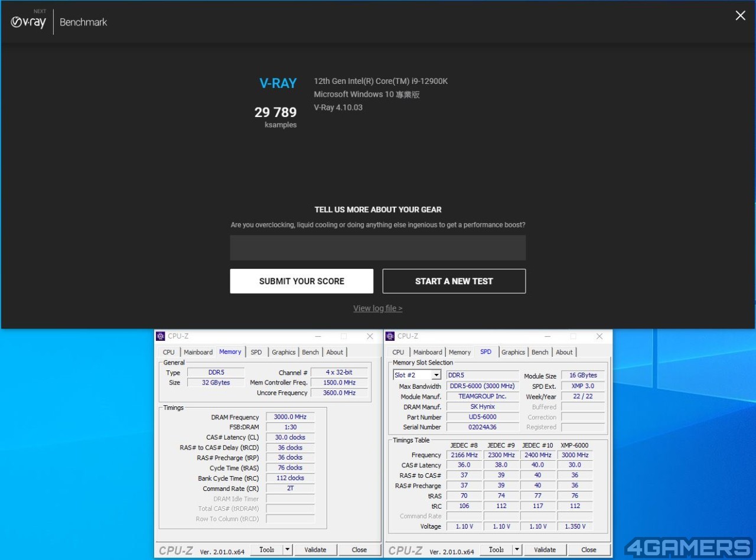Close the V-Ray Benchmark window

tap(740, 15)
